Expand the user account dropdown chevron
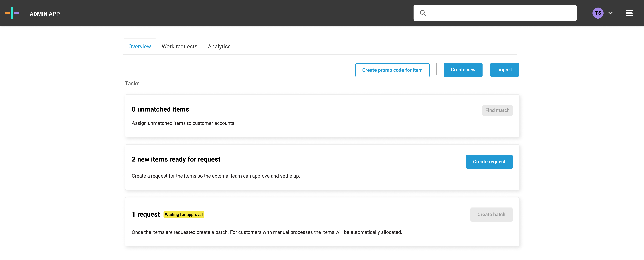Viewport: 644px width, 260px height. pyautogui.click(x=610, y=13)
